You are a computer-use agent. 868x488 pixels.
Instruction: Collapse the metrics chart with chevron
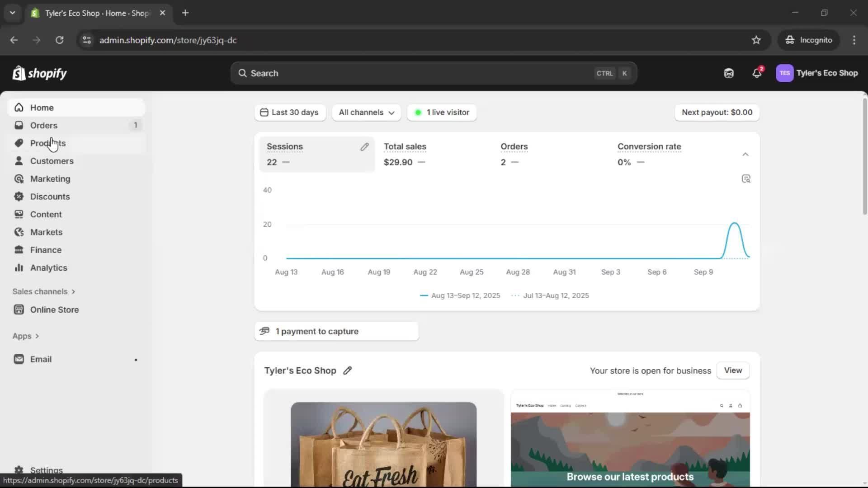click(x=745, y=155)
